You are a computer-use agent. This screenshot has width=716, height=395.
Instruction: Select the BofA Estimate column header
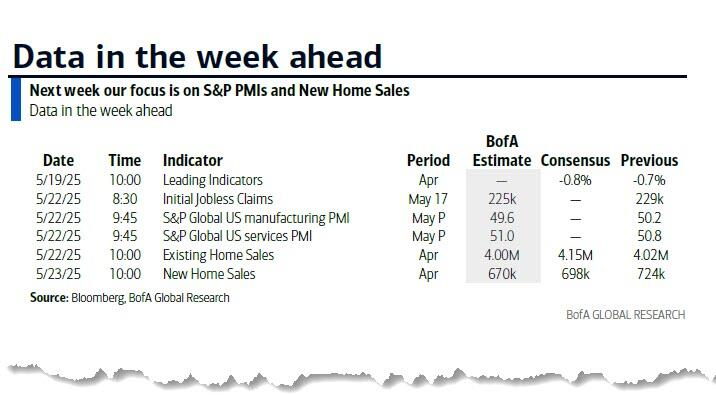(x=502, y=151)
